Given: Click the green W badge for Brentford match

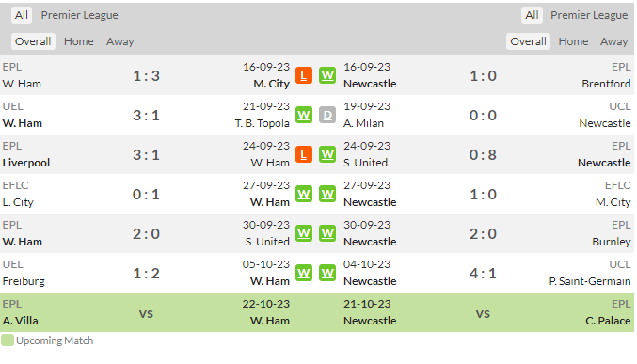Looking at the screenshot, I should point(327,75).
